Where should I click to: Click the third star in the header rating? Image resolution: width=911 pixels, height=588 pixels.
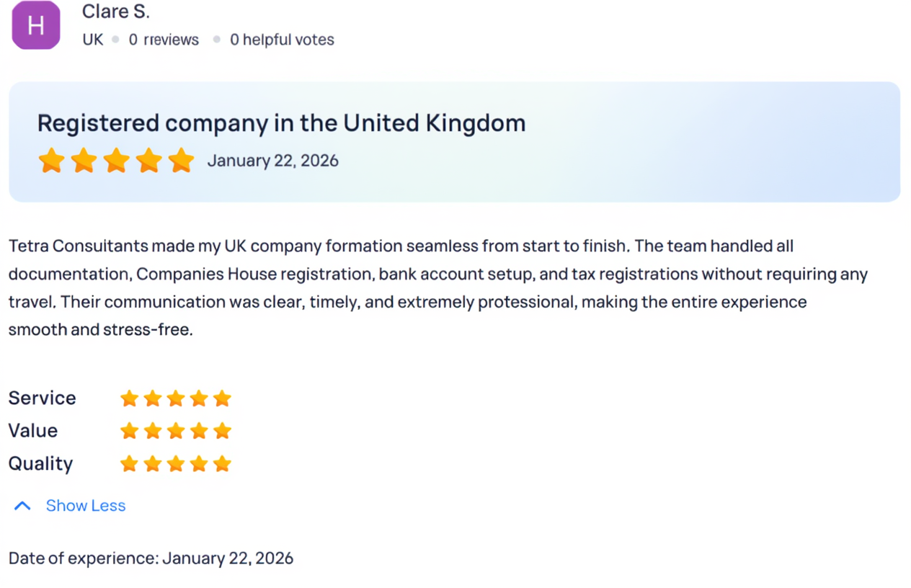pyautogui.click(x=116, y=161)
